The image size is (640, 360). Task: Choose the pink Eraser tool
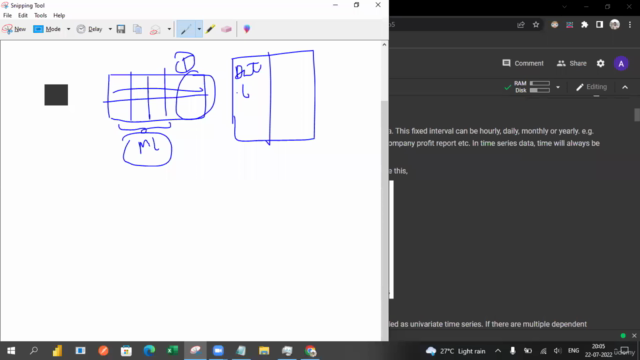[x=226, y=29]
